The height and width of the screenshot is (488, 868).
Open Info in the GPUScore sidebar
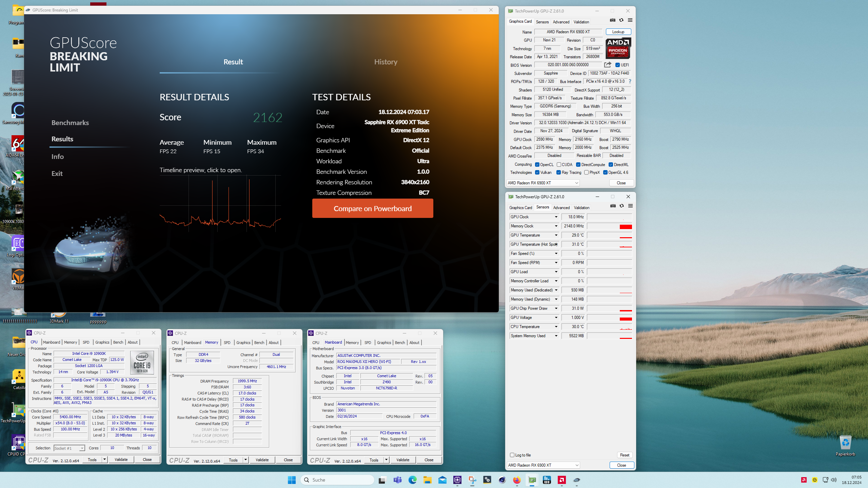(x=58, y=157)
